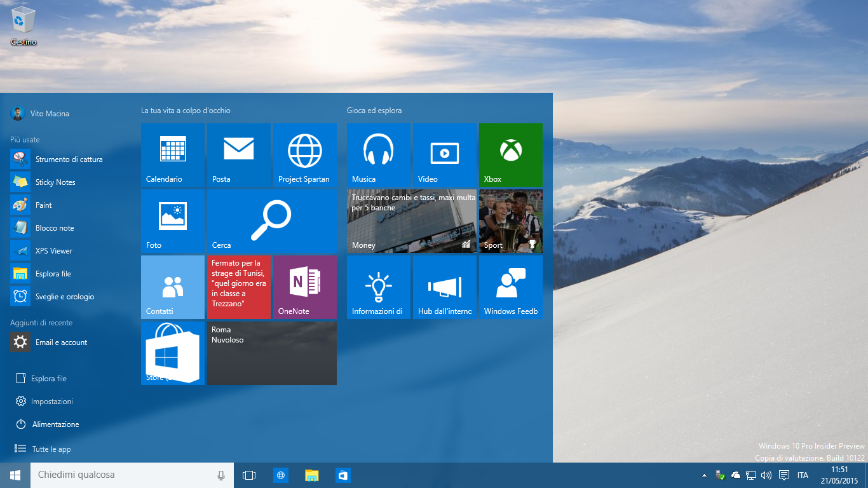Click the 'Gioca ed esplora' group title
868x488 pixels.
[x=374, y=111]
